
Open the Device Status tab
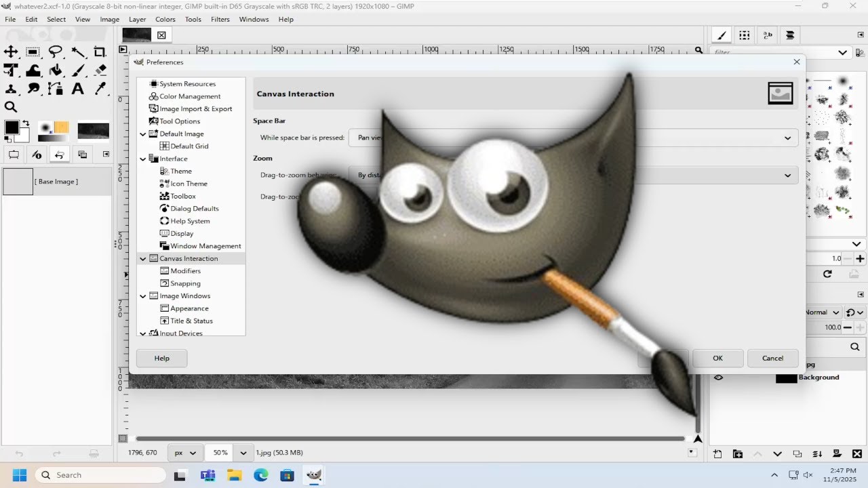[37, 155]
